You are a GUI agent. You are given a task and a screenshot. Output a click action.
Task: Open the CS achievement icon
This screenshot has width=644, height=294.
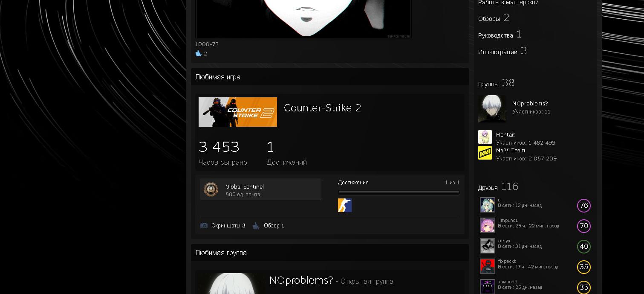[345, 205]
